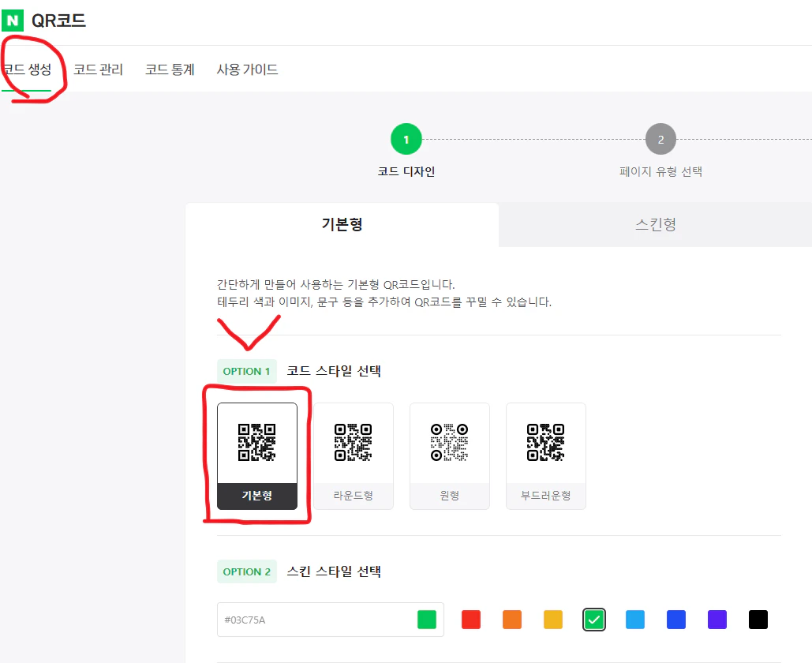Image resolution: width=812 pixels, height=663 pixels.
Task: Choose the 기본형 QR code style
Action: [x=257, y=456]
